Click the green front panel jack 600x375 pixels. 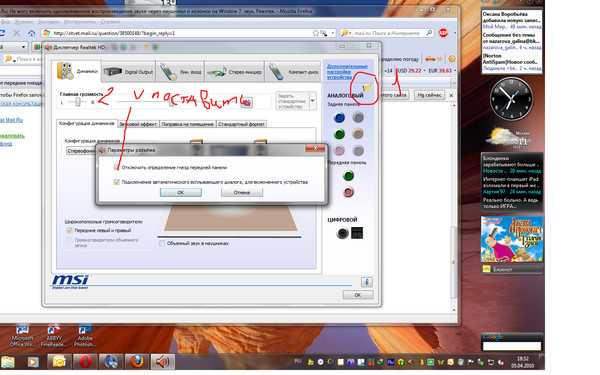coord(348,176)
